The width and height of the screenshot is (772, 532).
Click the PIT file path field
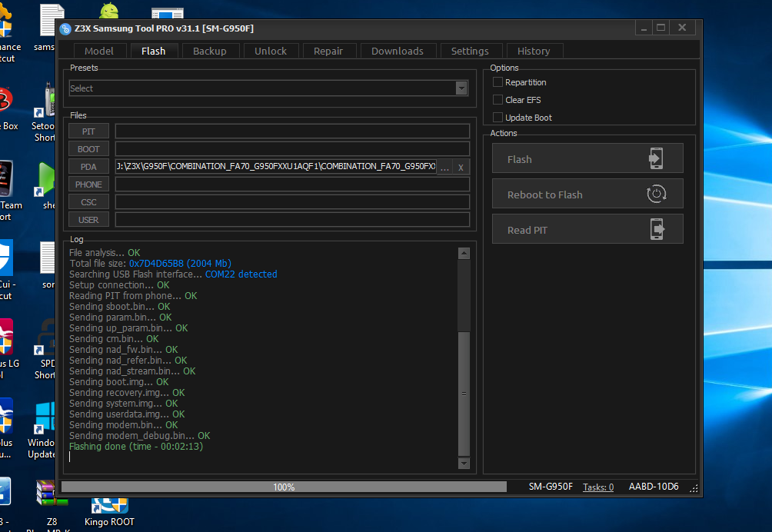point(292,131)
